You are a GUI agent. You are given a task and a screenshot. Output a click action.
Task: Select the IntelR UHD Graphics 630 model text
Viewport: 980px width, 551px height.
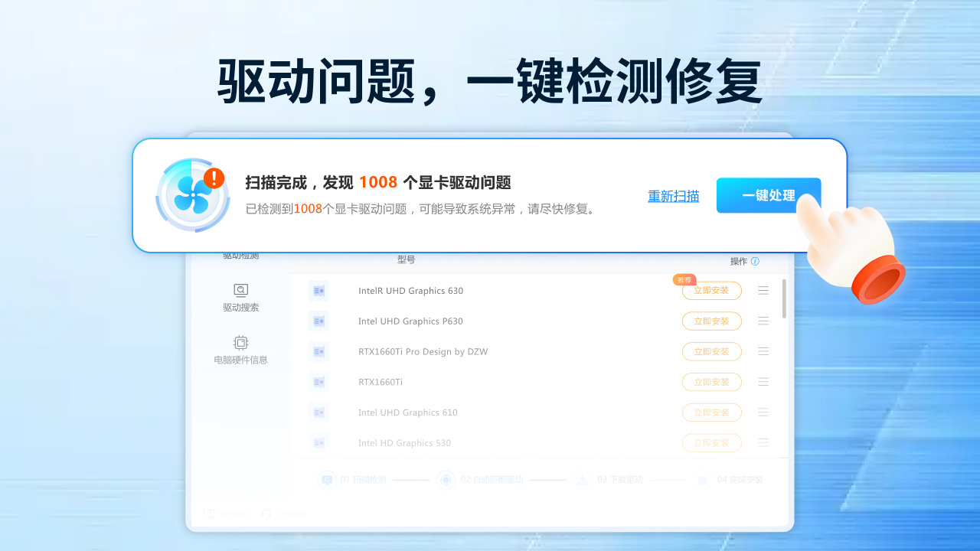(x=410, y=291)
